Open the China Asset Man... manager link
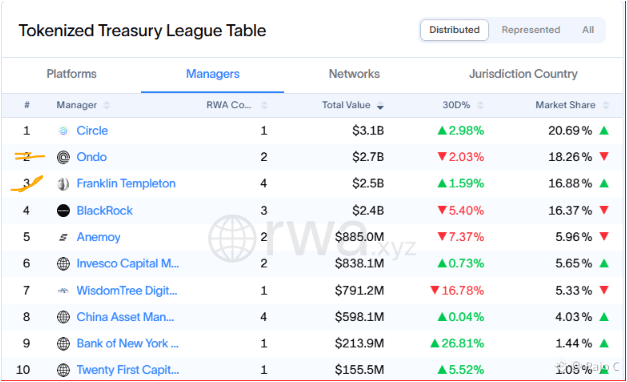 click(x=125, y=317)
